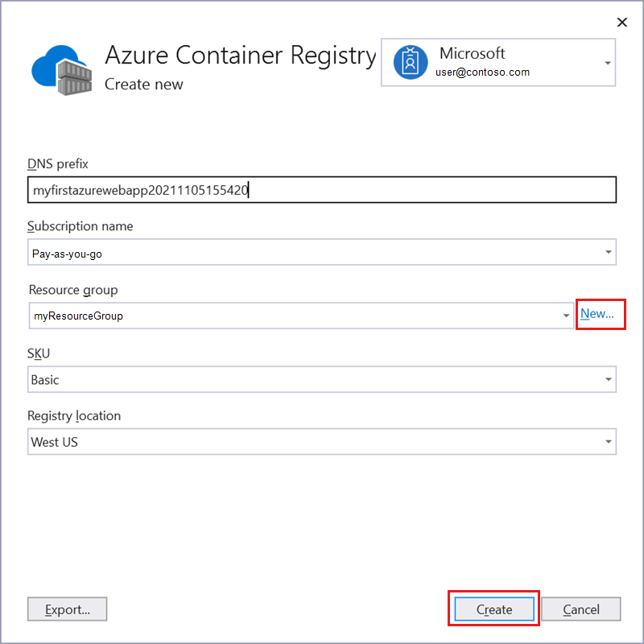This screenshot has width=644, height=644.
Task: Open the Subscription name dropdown
Action: [607, 252]
